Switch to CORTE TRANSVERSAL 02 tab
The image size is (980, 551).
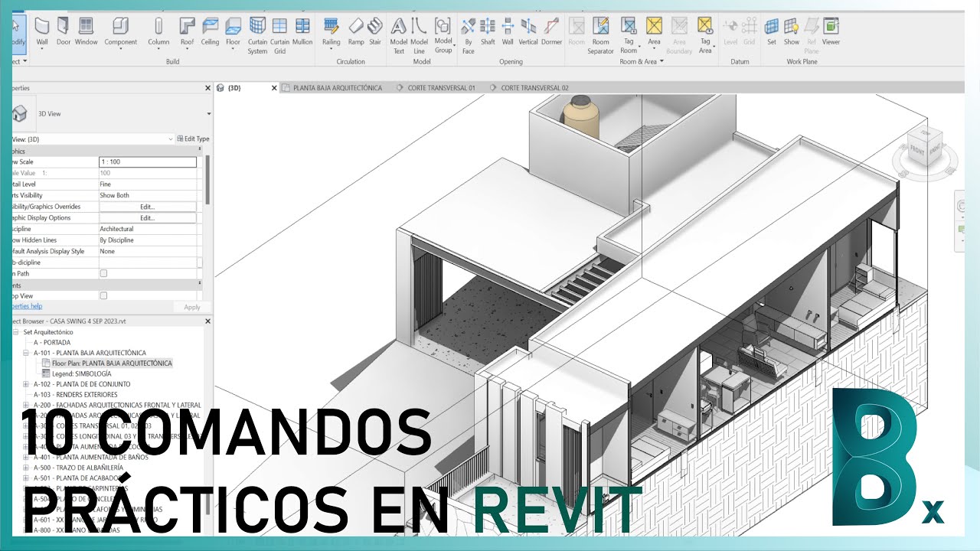point(534,88)
